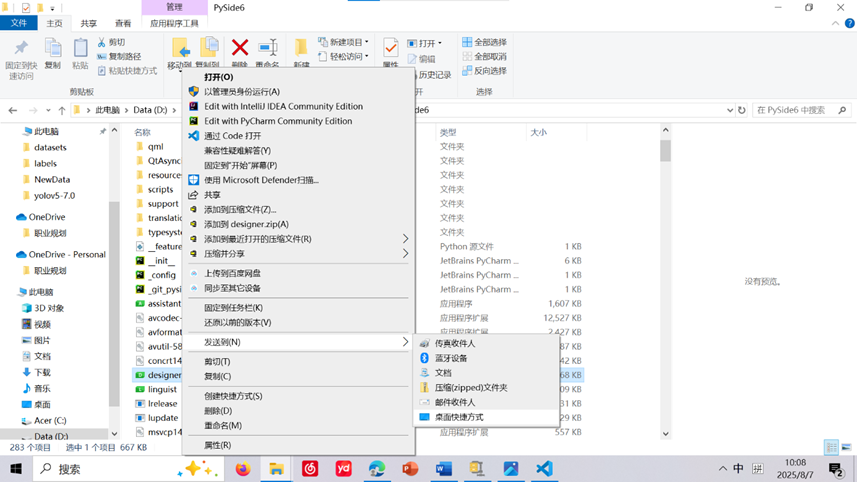Viewport: 857px width, 482px height.
Task: Open 3D 对象 in navigation pane
Action: point(43,308)
